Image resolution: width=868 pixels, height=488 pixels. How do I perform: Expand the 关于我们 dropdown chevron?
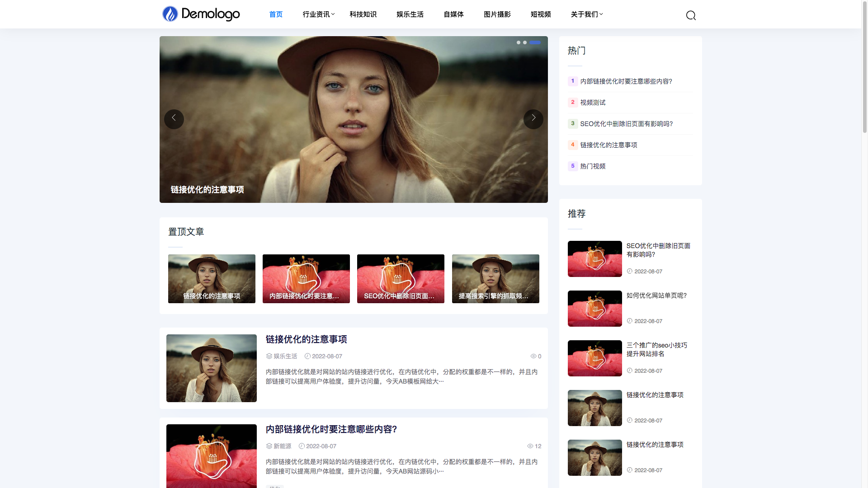coord(601,14)
